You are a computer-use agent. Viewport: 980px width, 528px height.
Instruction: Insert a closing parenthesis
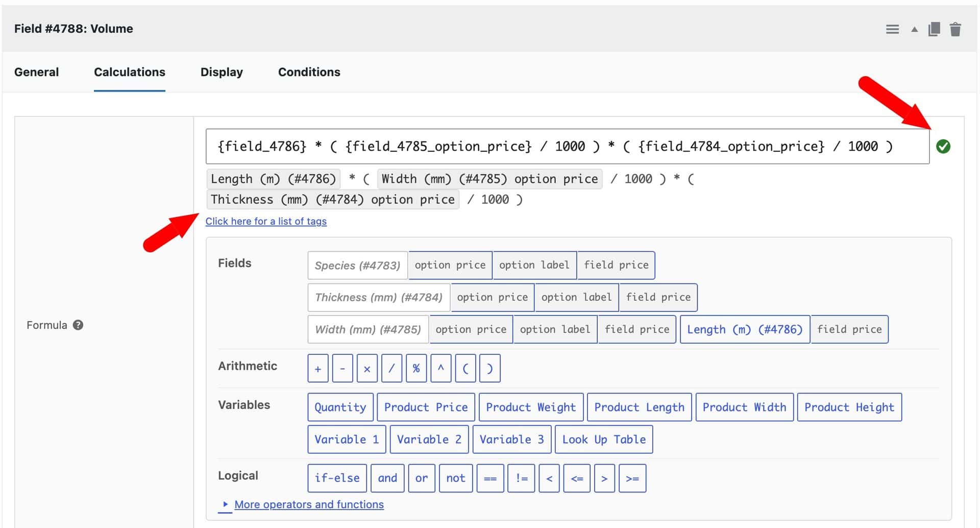pyautogui.click(x=490, y=368)
